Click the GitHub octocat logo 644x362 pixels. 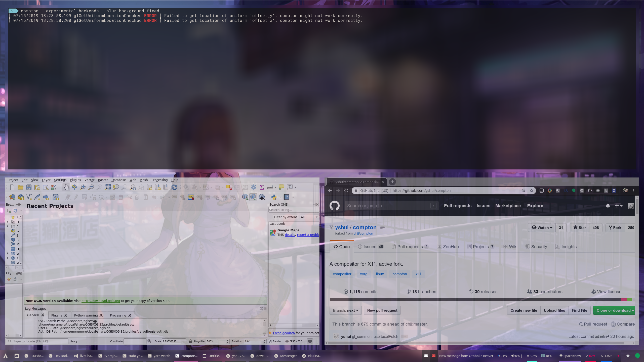click(334, 206)
